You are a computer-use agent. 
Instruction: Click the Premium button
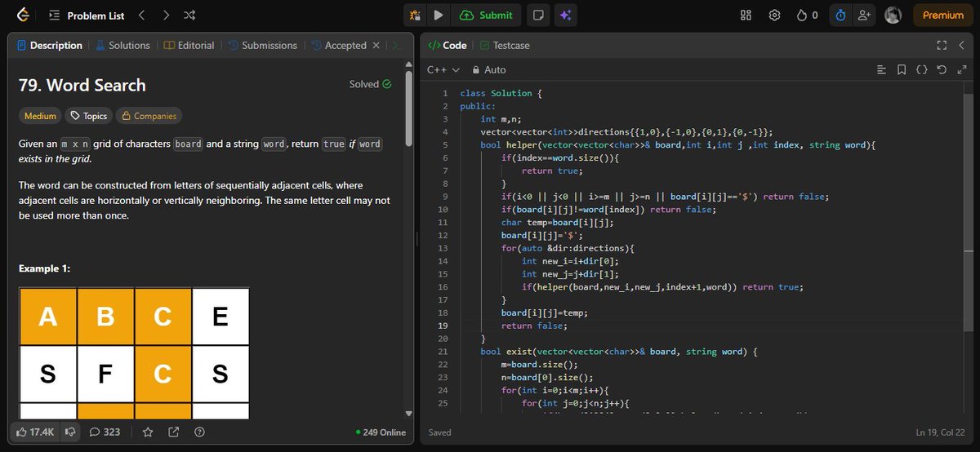coord(943,15)
